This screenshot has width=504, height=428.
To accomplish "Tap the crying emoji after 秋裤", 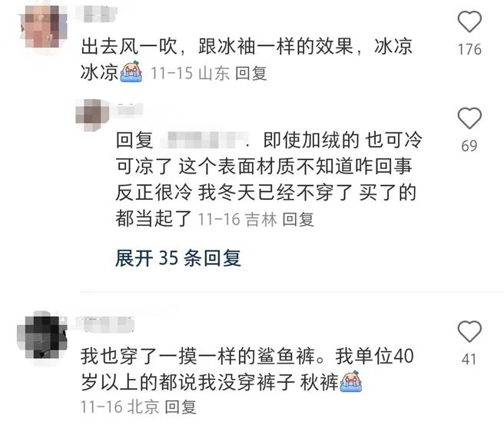I will click(x=350, y=381).
